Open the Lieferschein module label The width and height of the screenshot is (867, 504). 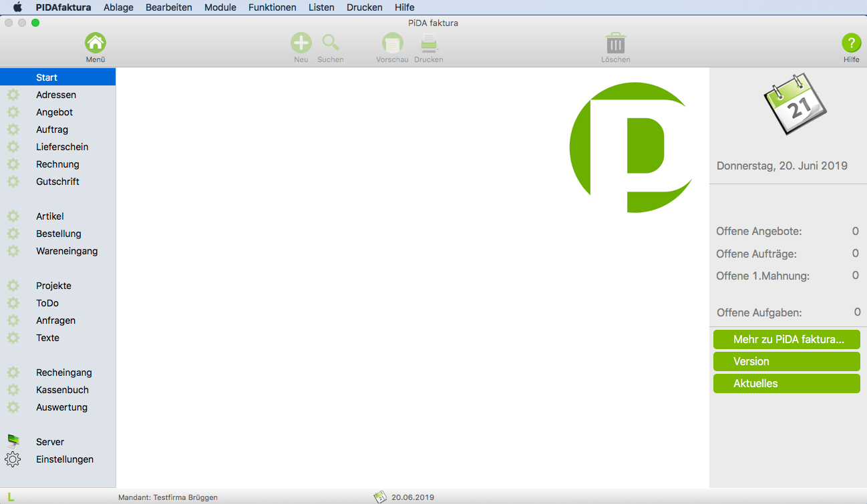(x=62, y=147)
